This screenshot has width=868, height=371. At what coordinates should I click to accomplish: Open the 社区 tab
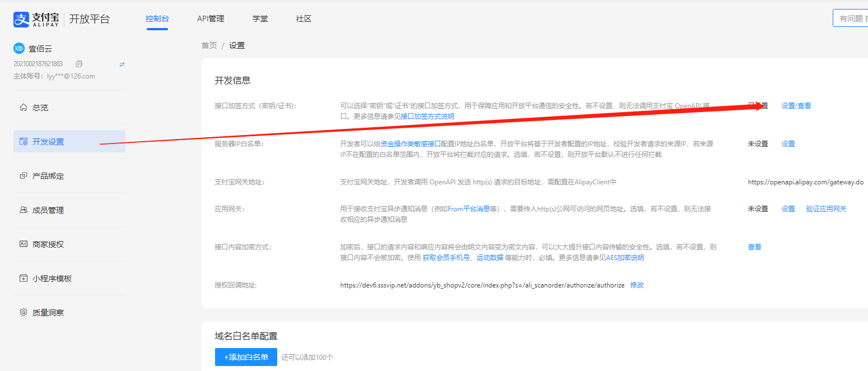point(304,18)
